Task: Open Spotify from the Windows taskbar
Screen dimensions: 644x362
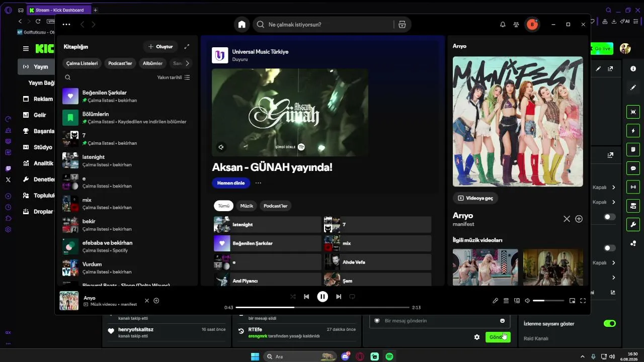Action: pos(389,356)
